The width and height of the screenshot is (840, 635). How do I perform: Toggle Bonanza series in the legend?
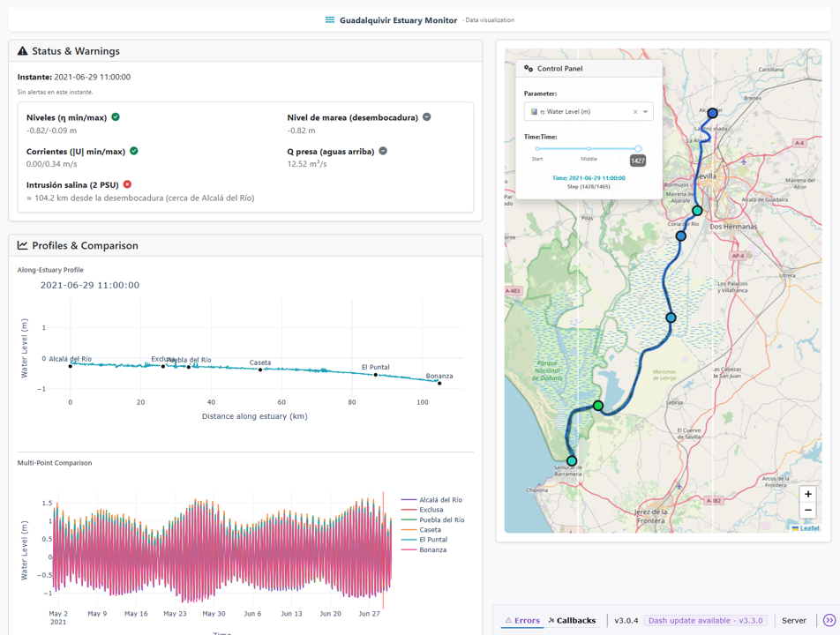[424, 549]
